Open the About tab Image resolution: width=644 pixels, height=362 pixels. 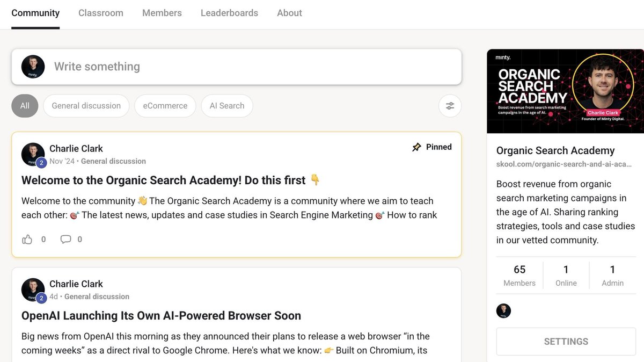point(289,13)
